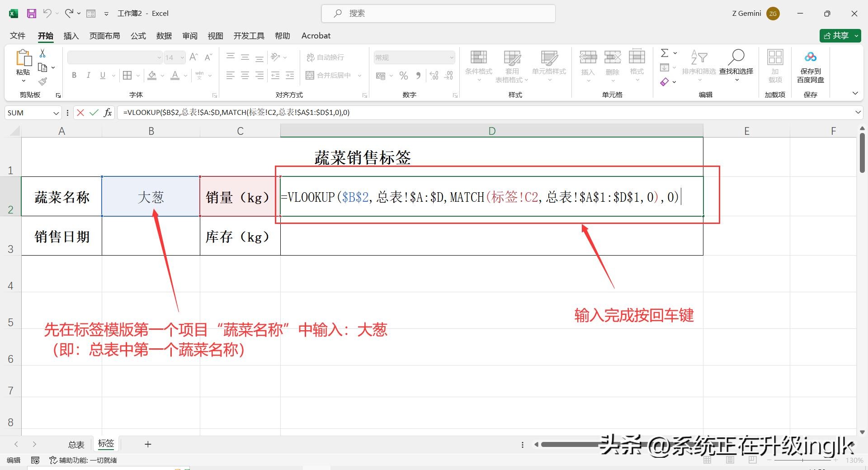Cancel the formula entry with X icon
The image size is (868, 470).
[80, 113]
